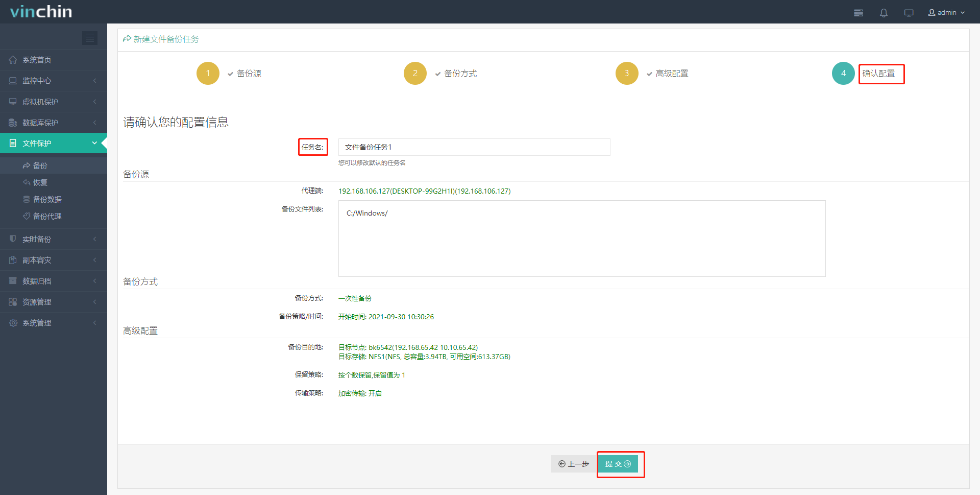This screenshot has width=980, height=495.
Task: Open 恢复 submenu item
Action: point(54,182)
